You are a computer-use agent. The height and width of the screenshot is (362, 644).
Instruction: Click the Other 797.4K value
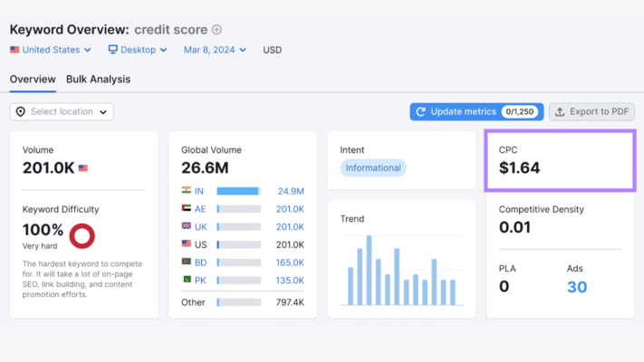(x=290, y=302)
